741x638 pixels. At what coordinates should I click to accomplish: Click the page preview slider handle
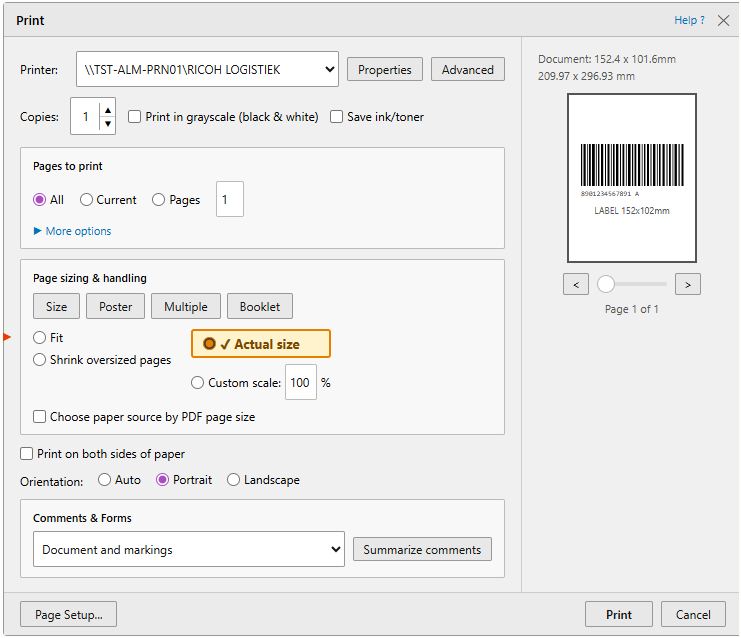pyautogui.click(x=606, y=284)
